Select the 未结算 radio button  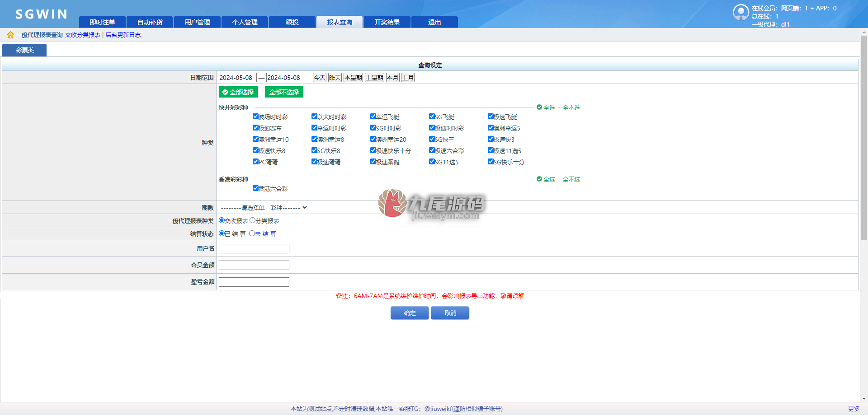tap(252, 233)
